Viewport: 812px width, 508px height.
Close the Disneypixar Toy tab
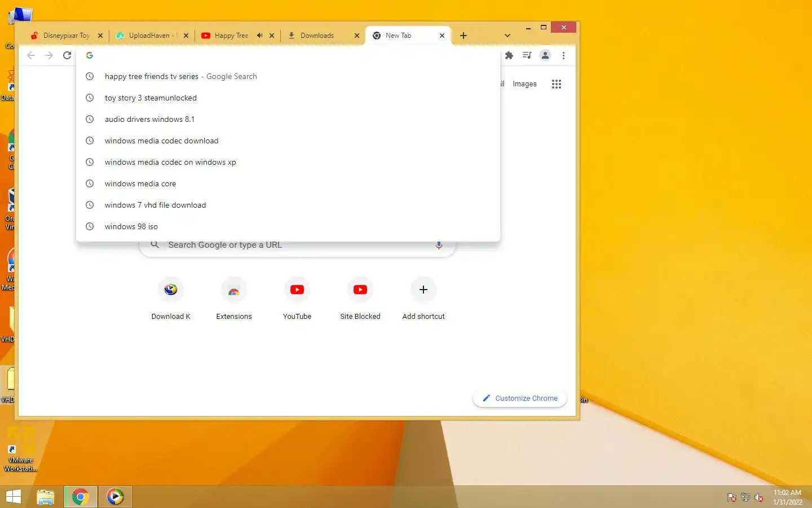(100, 36)
